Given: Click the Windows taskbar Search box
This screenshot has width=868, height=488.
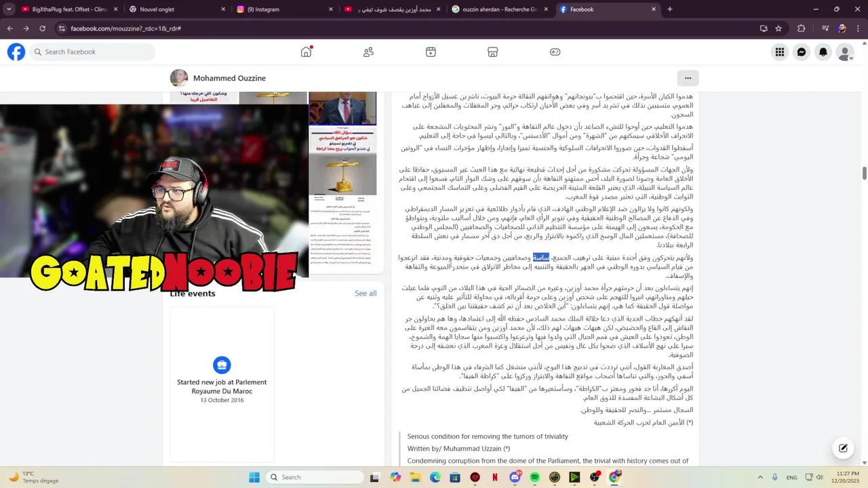Looking at the screenshot, I should coord(314,477).
